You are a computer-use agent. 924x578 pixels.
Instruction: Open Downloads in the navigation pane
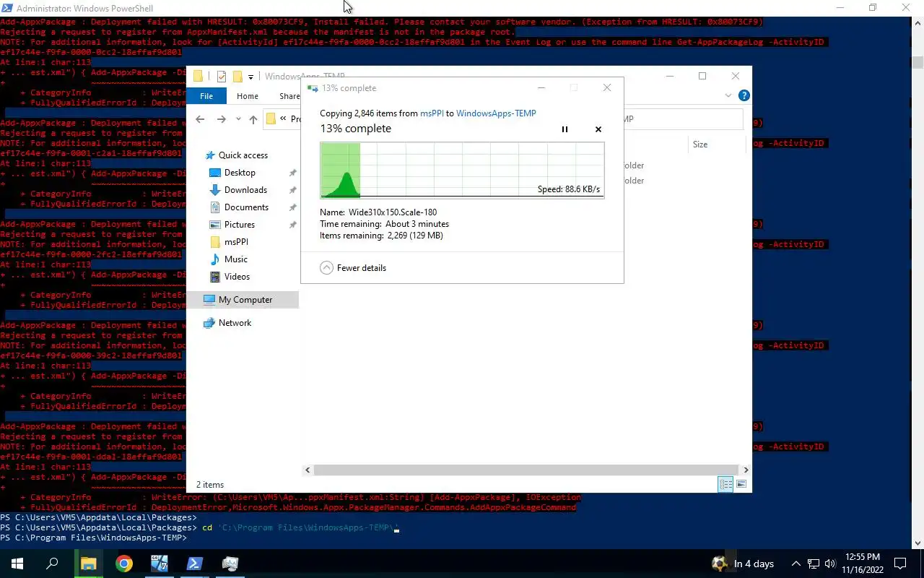[x=245, y=190]
